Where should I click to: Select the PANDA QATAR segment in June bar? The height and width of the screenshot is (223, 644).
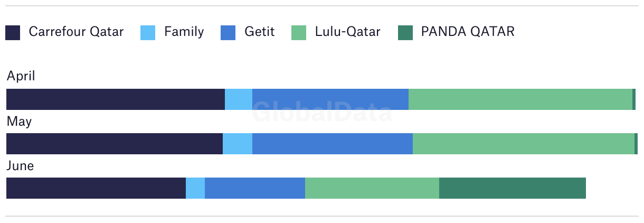[513, 188]
